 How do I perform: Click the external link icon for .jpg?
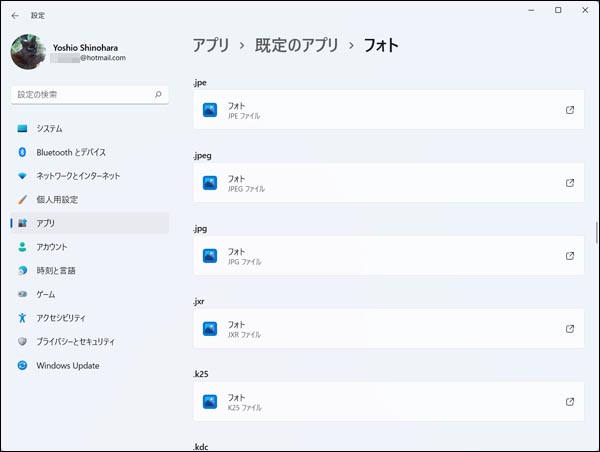pos(570,256)
